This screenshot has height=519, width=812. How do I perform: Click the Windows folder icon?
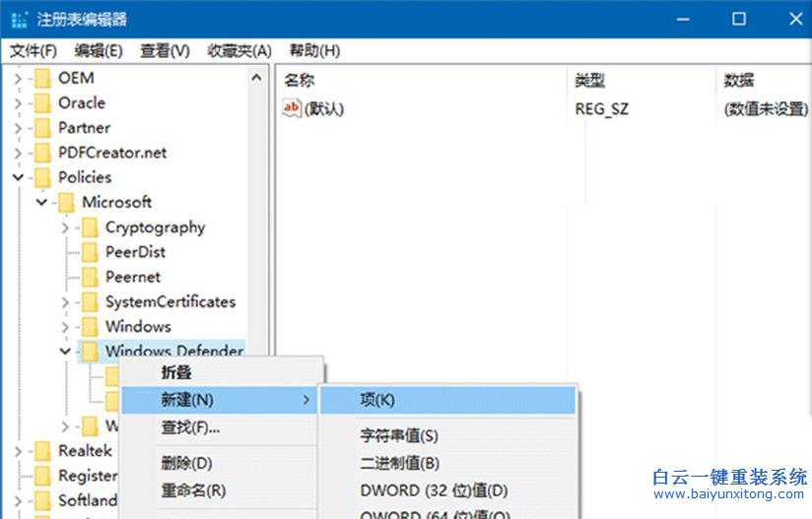[x=90, y=327]
